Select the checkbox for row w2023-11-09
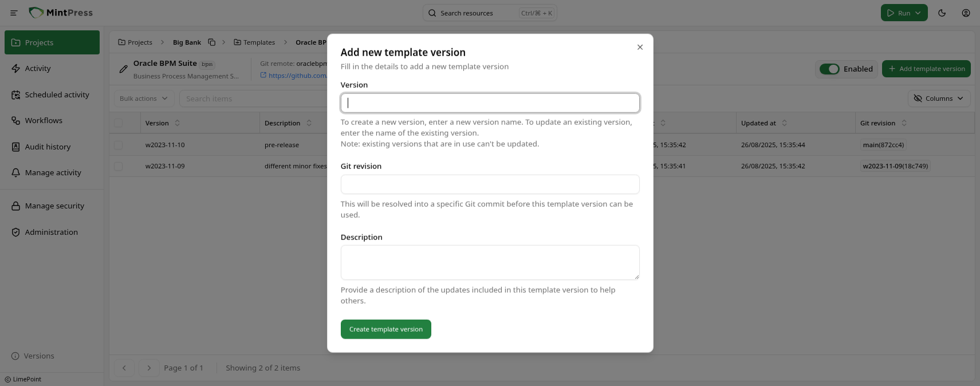The image size is (980, 386). 118,166
